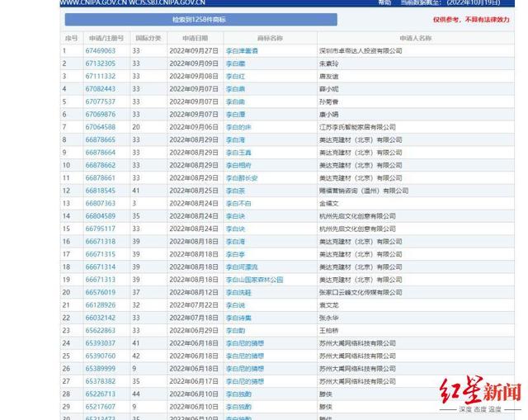Image resolution: width=528 pixels, height=420 pixels.
Task: Open registration number 66576019
Action: pyautogui.click(x=101, y=292)
